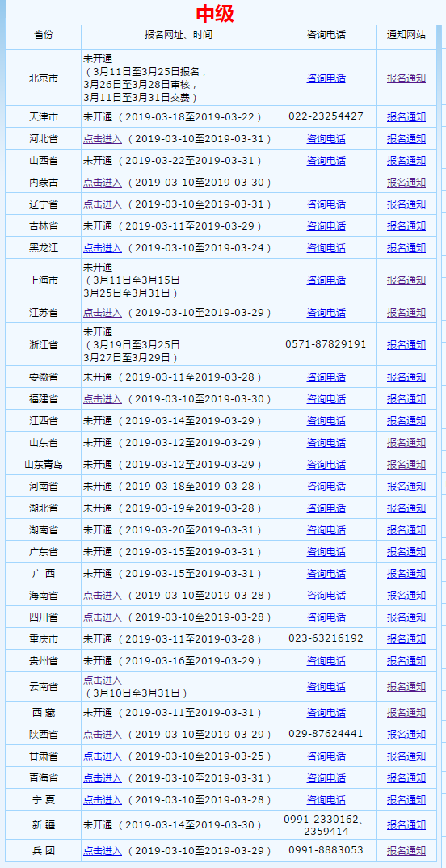This screenshot has width=446, height=868.
Task: Open 咨询电话 link for 江西省
Action: coord(326,421)
